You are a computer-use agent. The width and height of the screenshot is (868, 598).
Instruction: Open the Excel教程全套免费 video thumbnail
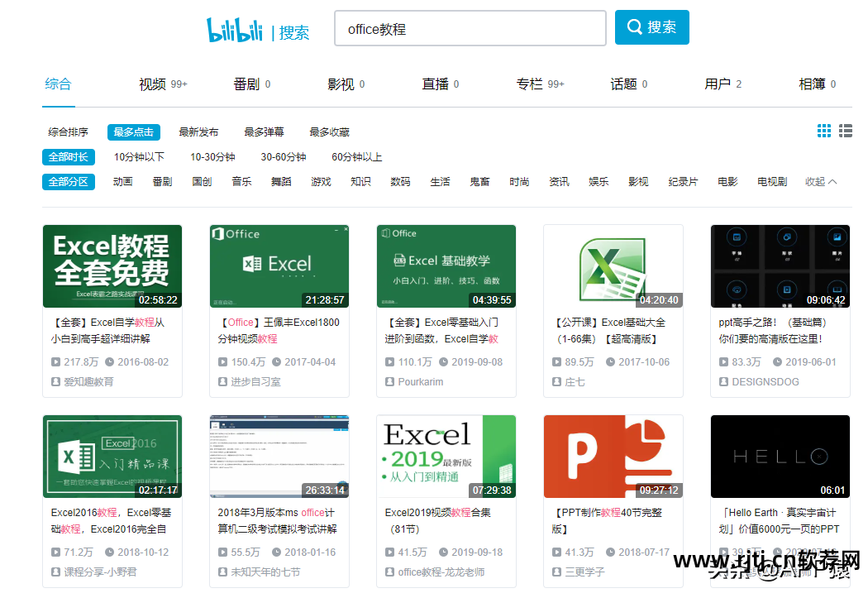pos(112,266)
